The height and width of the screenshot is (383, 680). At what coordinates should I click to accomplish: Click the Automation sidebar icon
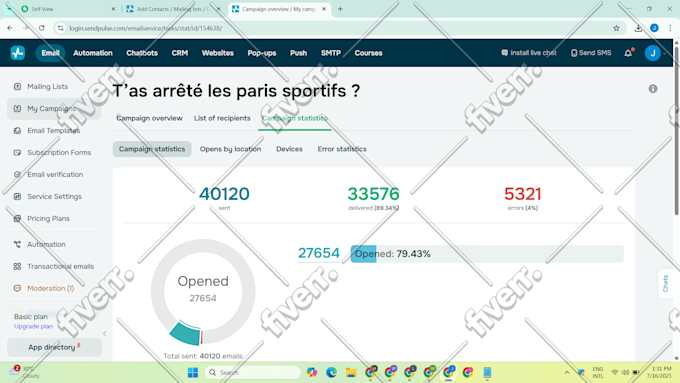tap(17, 245)
